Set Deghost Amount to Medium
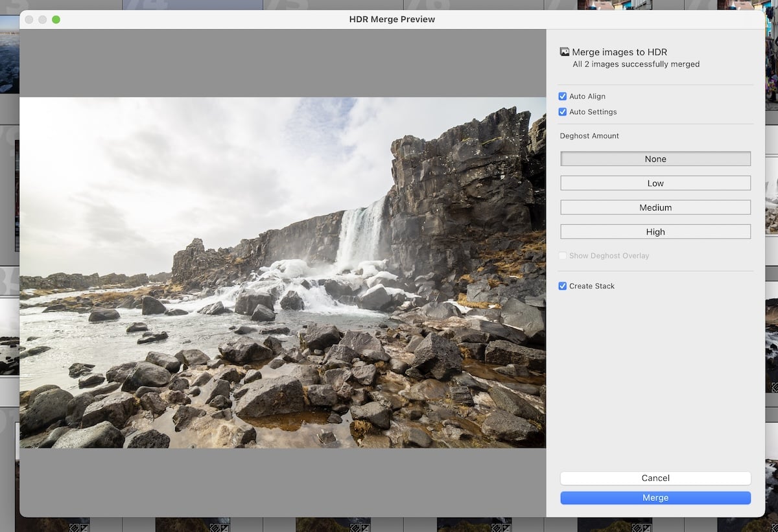The width and height of the screenshot is (778, 532). [x=655, y=207]
